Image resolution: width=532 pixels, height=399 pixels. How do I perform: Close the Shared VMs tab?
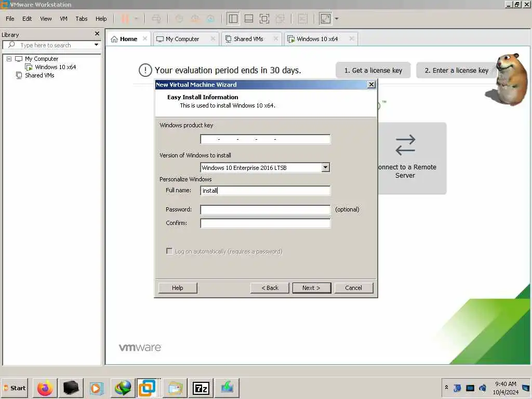coord(275,38)
